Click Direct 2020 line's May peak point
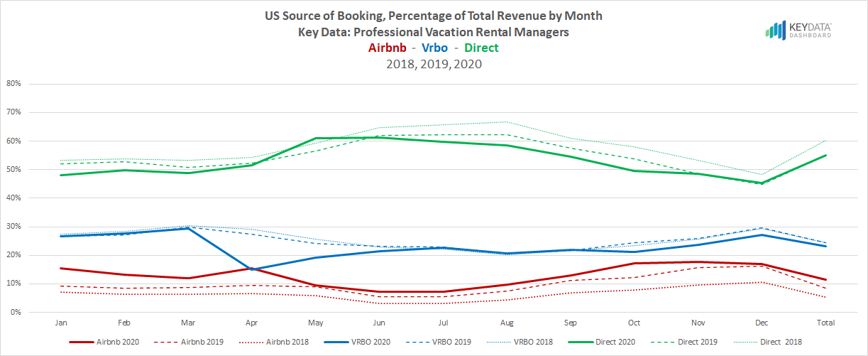 coord(315,138)
